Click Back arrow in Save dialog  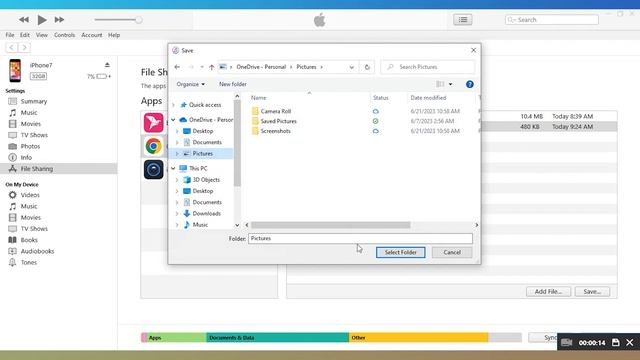point(177,67)
